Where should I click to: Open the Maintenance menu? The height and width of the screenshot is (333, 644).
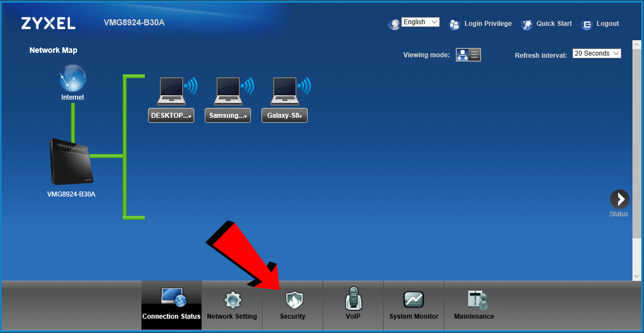click(474, 305)
